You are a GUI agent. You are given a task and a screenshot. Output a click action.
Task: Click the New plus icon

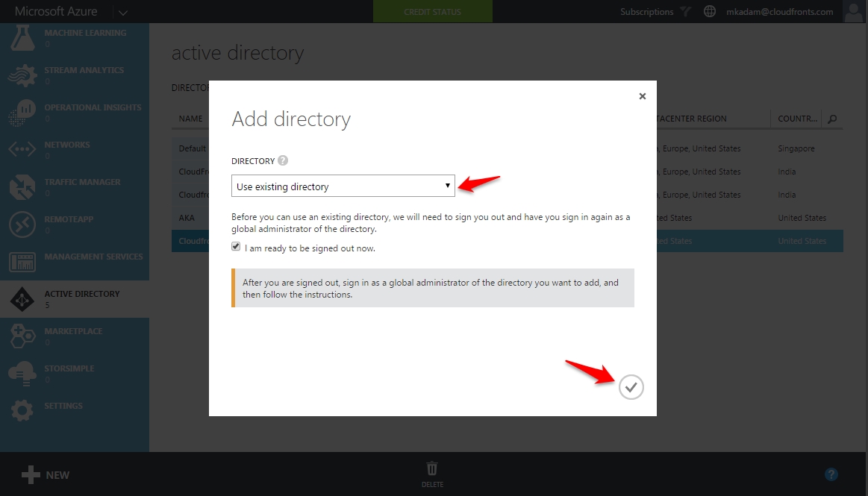(31, 474)
